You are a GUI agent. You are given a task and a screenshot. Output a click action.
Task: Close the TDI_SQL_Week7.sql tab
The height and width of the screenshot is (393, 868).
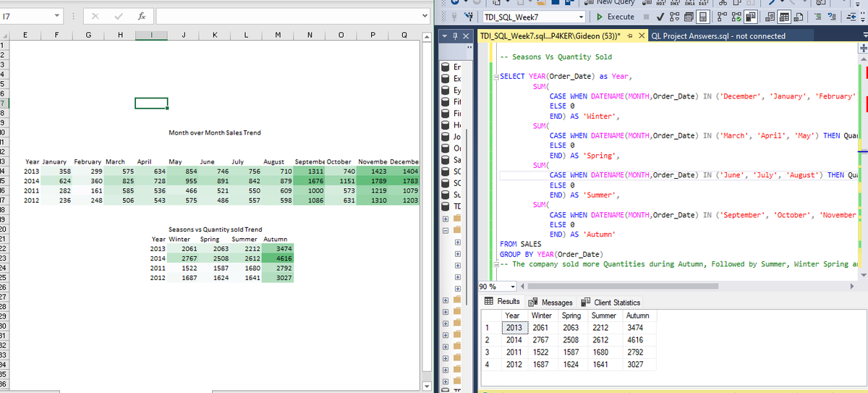click(x=642, y=36)
